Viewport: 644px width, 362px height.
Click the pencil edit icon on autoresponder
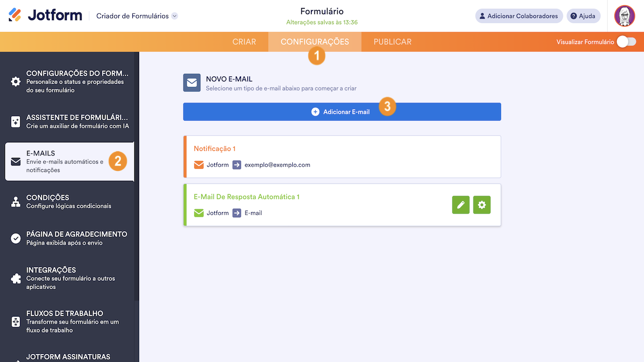click(461, 205)
